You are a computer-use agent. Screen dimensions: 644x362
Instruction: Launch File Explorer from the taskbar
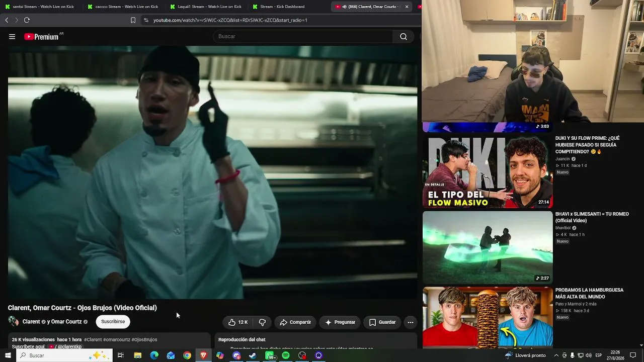(137, 355)
